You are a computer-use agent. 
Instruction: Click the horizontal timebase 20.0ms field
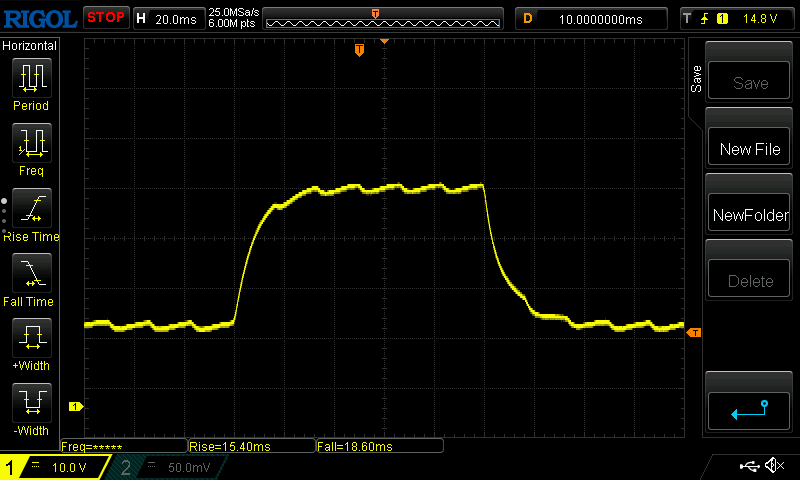169,19
